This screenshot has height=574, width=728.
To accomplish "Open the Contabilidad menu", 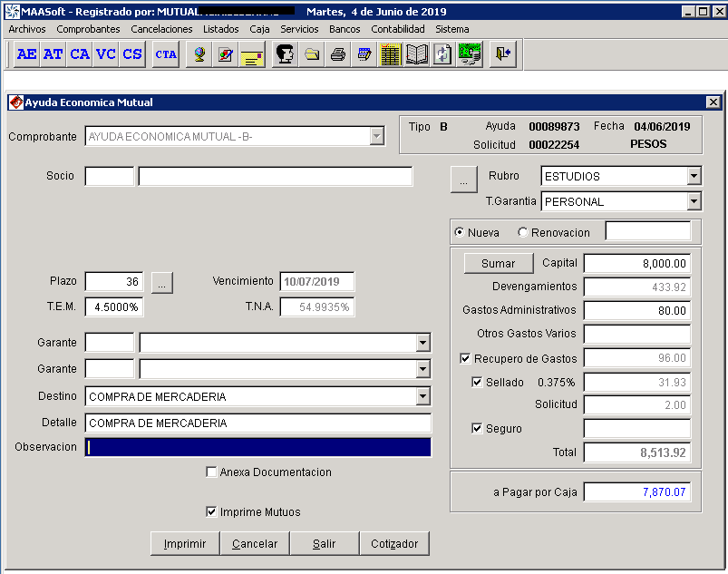I will 397,29.
